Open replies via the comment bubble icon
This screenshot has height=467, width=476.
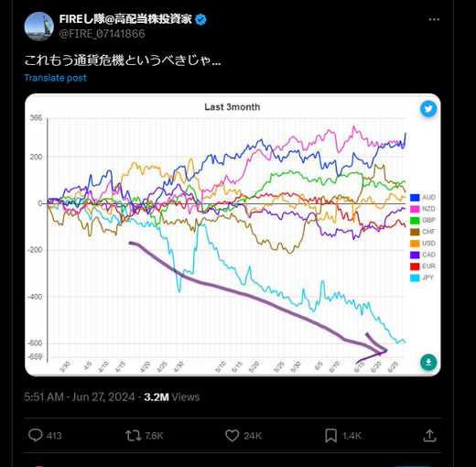[x=36, y=435]
